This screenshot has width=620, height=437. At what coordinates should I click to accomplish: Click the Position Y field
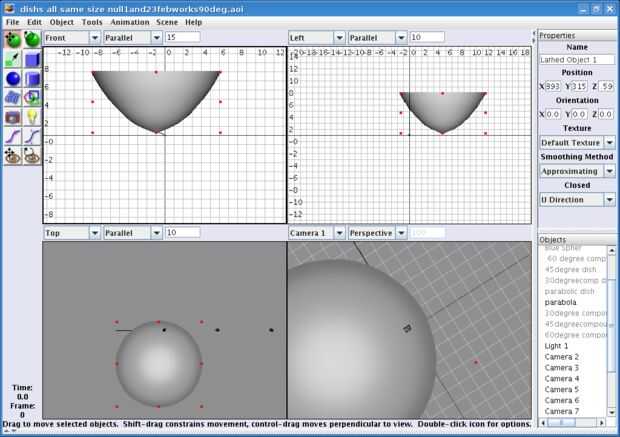[x=579, y=86]
